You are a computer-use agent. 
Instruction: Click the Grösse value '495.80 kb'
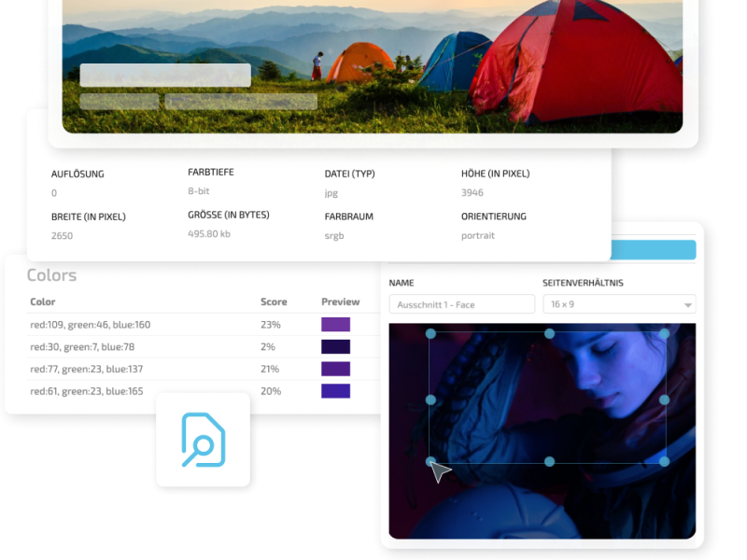point(208,234)
